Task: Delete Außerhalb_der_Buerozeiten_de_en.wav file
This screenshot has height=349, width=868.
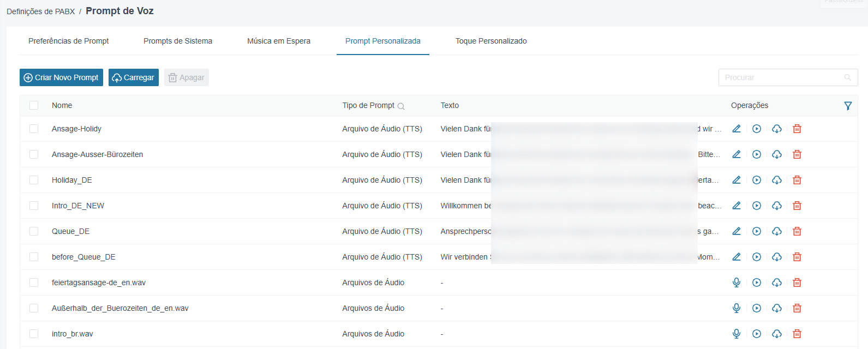Action: coord(797,308)
